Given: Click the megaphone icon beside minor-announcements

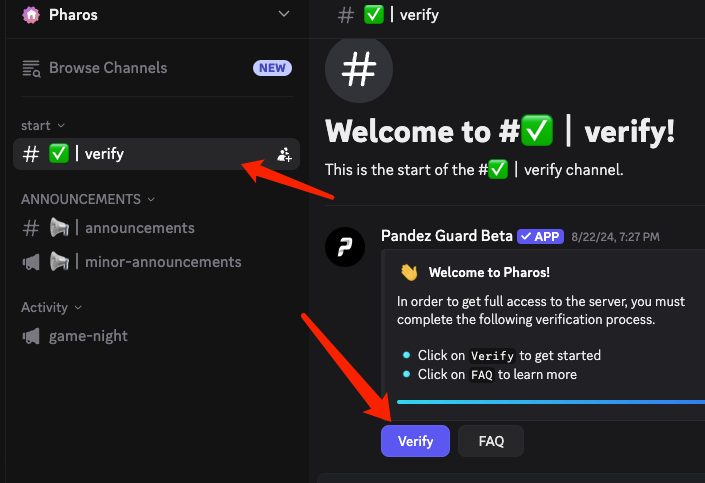Looking at the screenshot, I should 31,262.
